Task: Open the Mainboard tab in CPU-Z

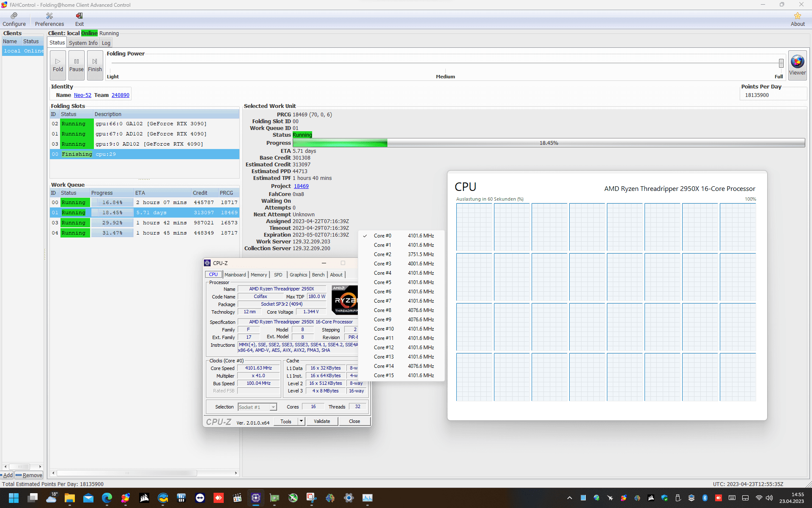Action: click(x=235, y=275)
